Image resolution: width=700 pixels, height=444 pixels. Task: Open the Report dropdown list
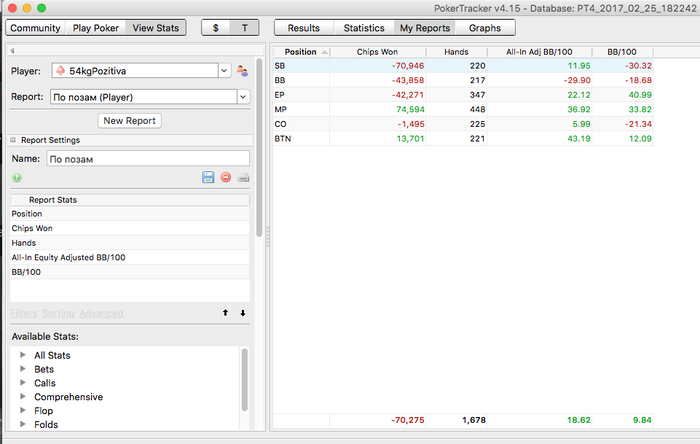pos(243,97)
